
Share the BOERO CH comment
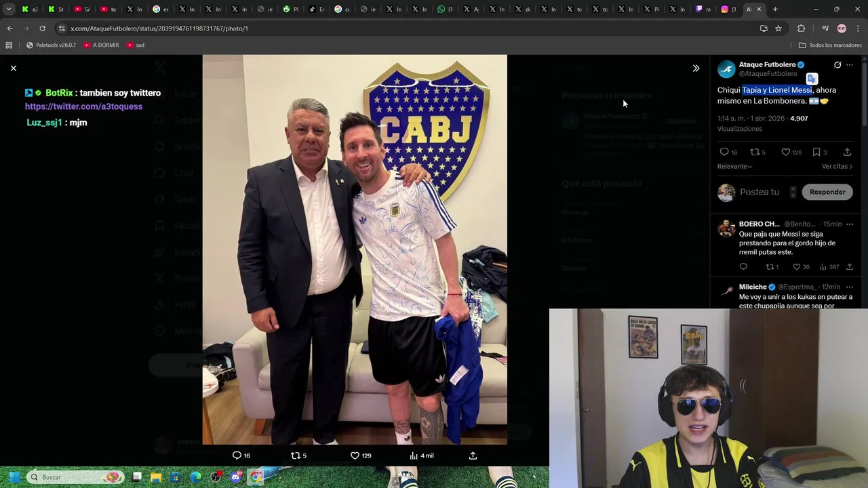coord(849,267)
